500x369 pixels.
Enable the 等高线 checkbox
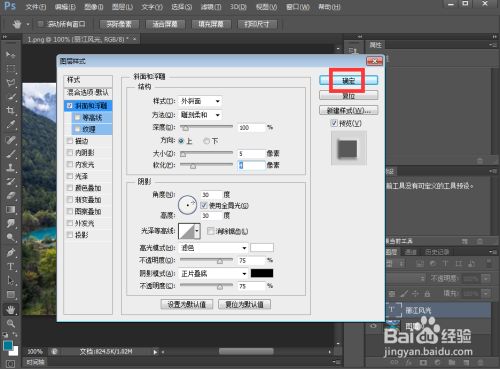[x=78, y=117]
